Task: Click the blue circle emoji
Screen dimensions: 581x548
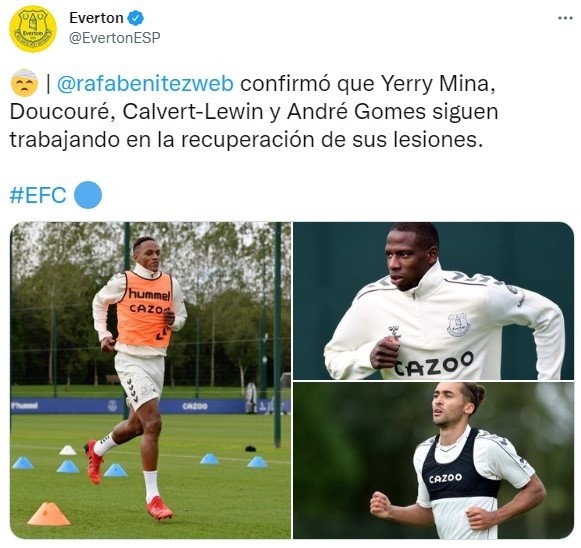Action: (x=88, y=195)
